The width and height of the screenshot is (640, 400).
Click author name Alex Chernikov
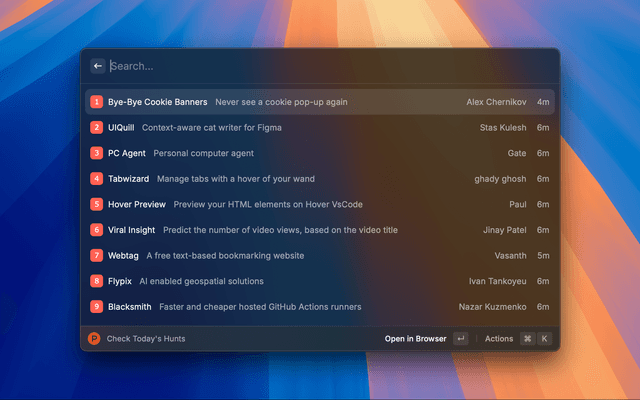tap(496, 102)
